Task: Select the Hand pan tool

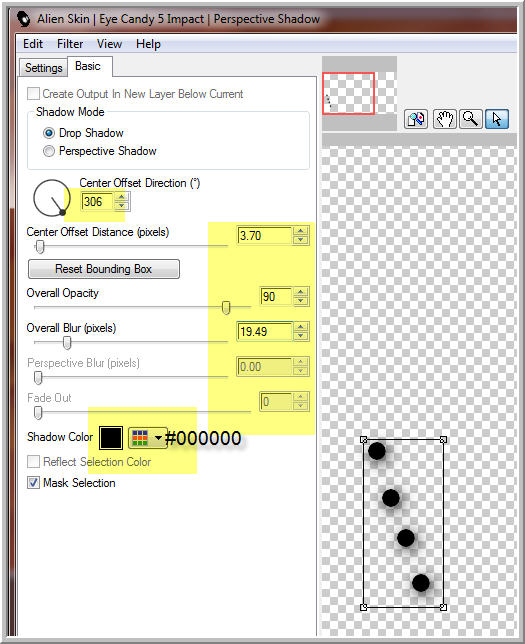Action: tap(444, 120)
